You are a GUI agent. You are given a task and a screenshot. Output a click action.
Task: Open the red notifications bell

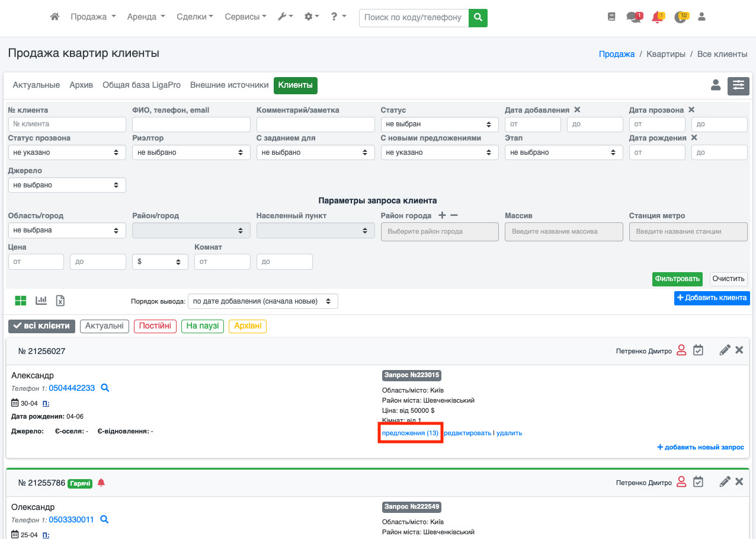pyautogui.click(x=657, y=17)
